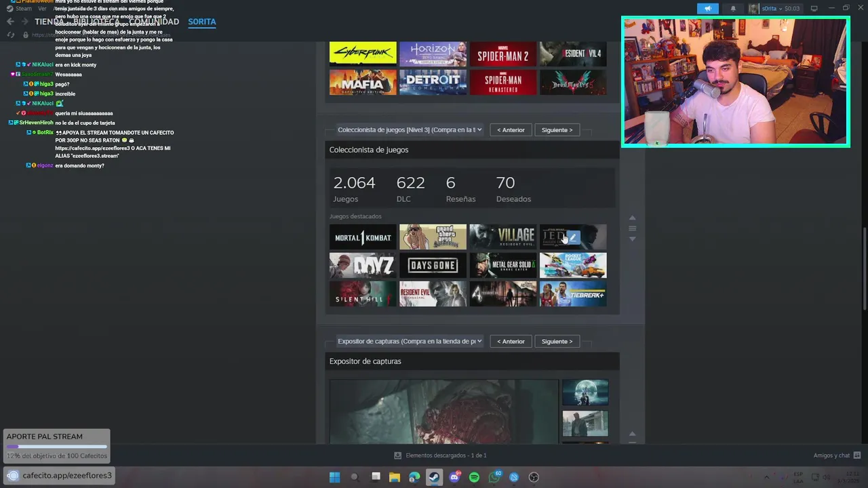Click the 622 DLC stat
The width and height of the screenshot is (868, 488).
click(410, 189)
